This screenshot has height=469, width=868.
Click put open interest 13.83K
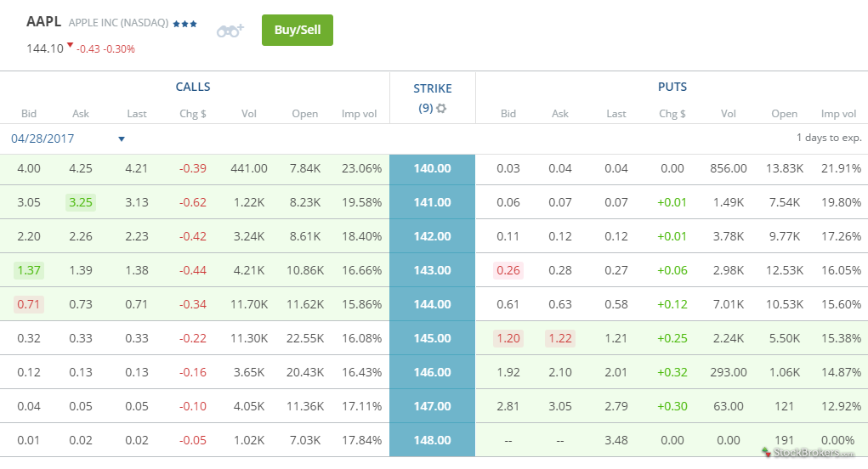click(785, 169)
